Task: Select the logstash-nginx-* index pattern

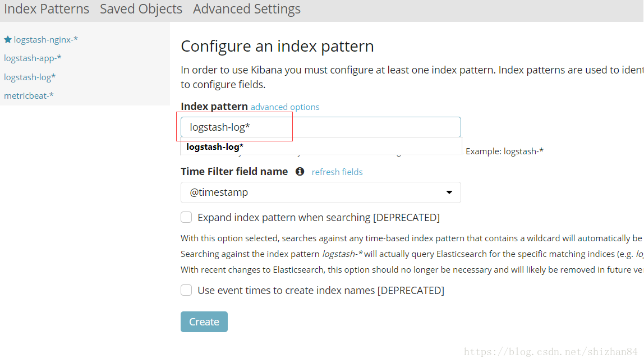Action: pos(45,39)
